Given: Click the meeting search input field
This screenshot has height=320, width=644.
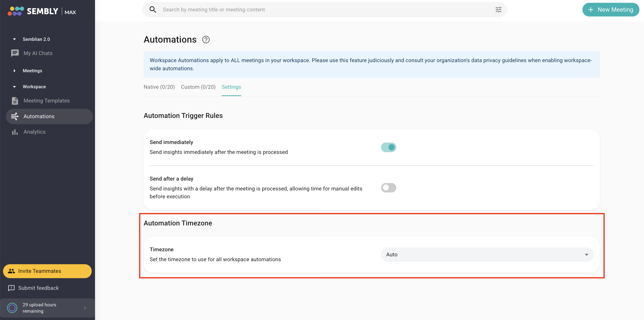Looking at the screenshot, I should point(324,10).
